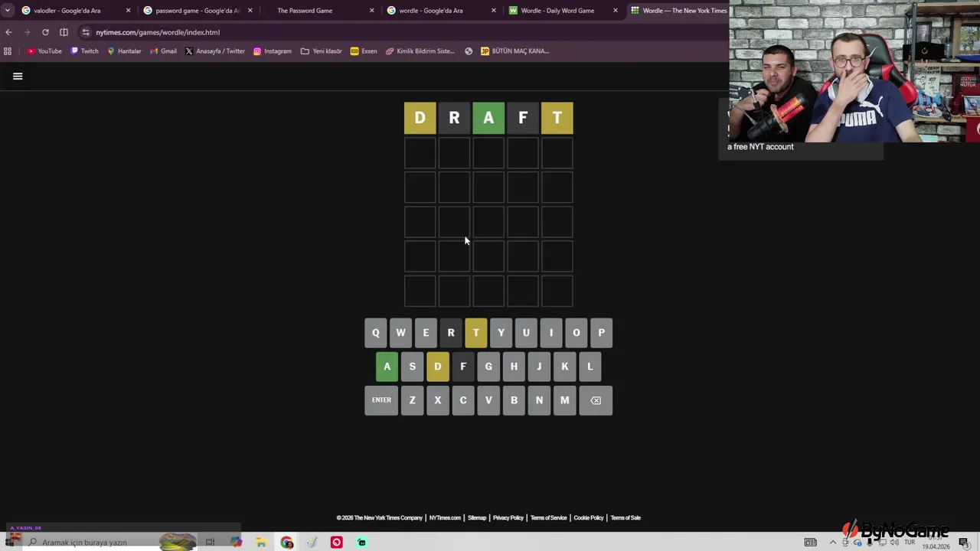Open the Haritalar bookmark
The image size is (980, 551).
click(x=124, y=51)
